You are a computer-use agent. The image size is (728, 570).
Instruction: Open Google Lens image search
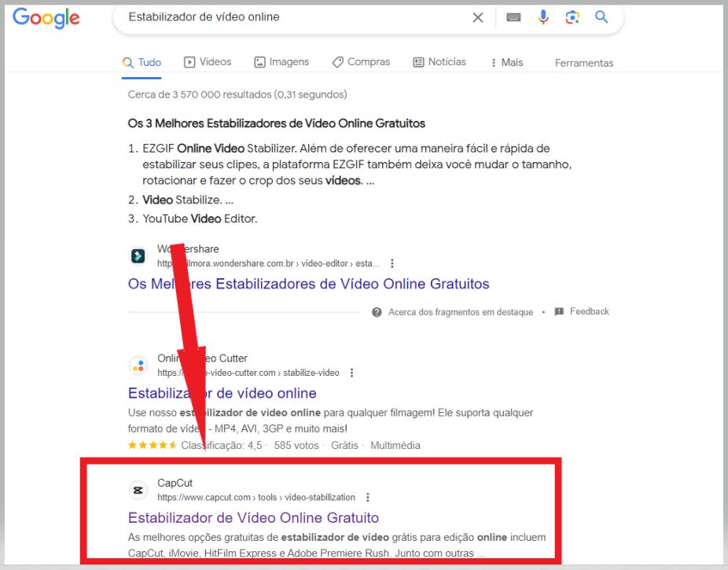tap(572, 17)
